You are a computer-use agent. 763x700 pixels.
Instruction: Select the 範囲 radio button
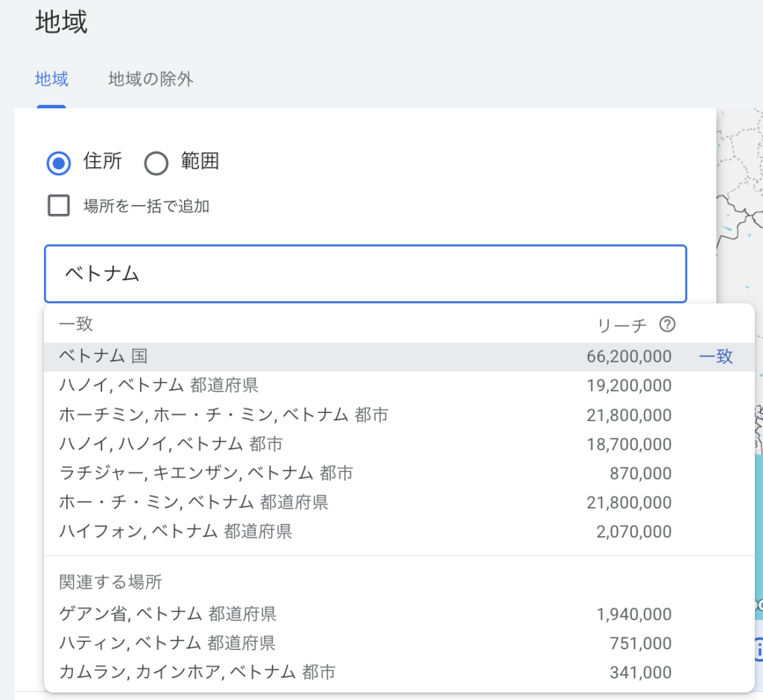[x=156, y=163]
